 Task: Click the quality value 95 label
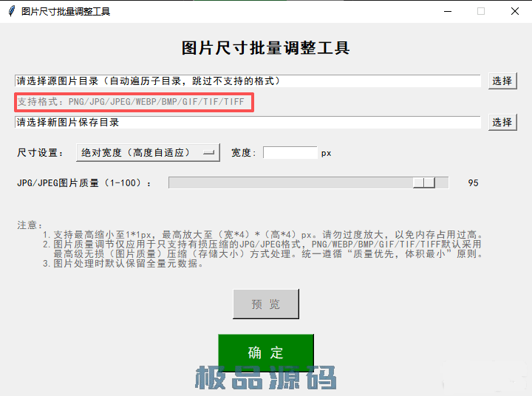click(473, 182)
